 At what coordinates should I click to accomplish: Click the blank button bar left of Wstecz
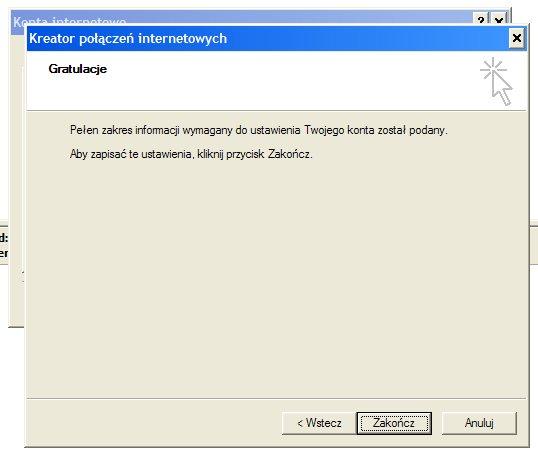pyautogui.click(x=154, y=423)
